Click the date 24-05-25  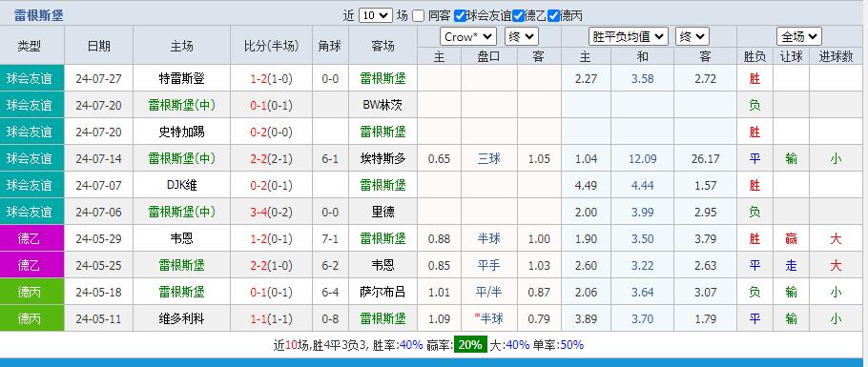coord(98,265)
